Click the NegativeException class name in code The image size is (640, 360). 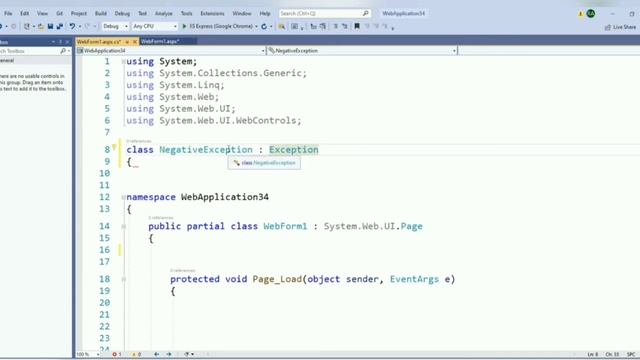pos(206,150)
